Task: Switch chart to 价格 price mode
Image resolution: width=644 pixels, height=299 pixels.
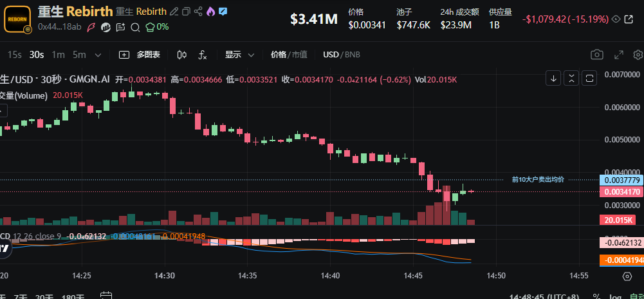Action: pyautogui.click(x=279, y=55)
